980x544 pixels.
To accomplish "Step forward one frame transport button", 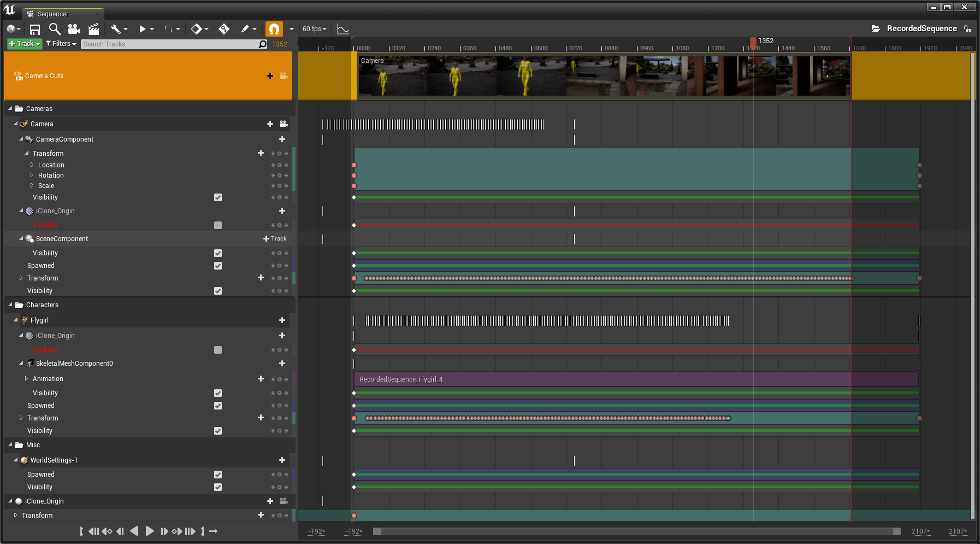I will tap(164, 531).
